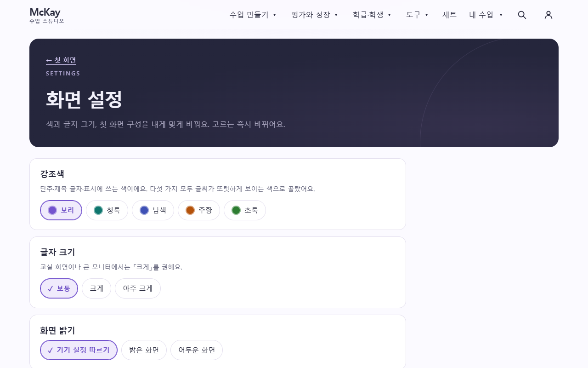Click the 화면 밝기 section heading
588x368 pixels.
pyautogui.click(x=57, y=330)
